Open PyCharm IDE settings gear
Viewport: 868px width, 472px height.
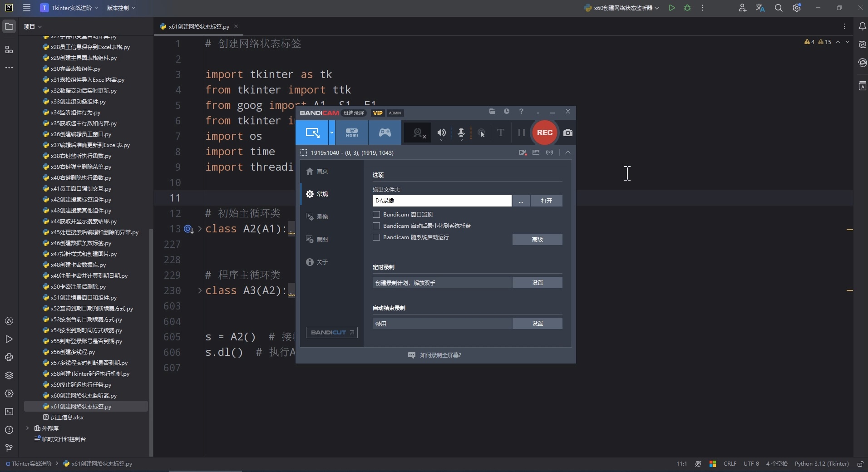[797, 8]
